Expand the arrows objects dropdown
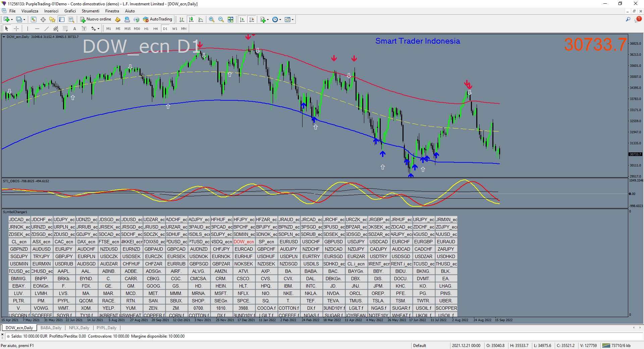The width and height of the screenshot is (644, 349). tap(98, 29)
